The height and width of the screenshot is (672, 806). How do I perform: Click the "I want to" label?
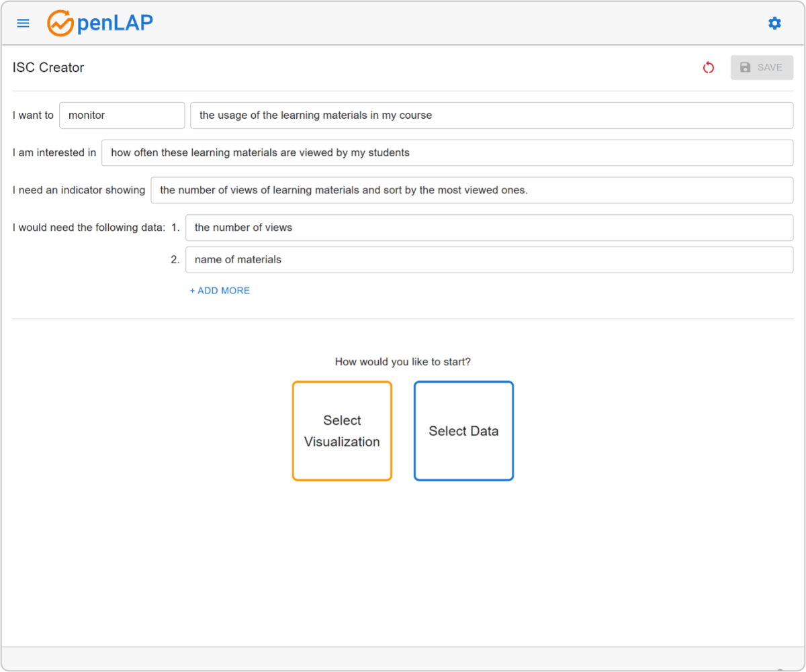(x=33, y=115)
